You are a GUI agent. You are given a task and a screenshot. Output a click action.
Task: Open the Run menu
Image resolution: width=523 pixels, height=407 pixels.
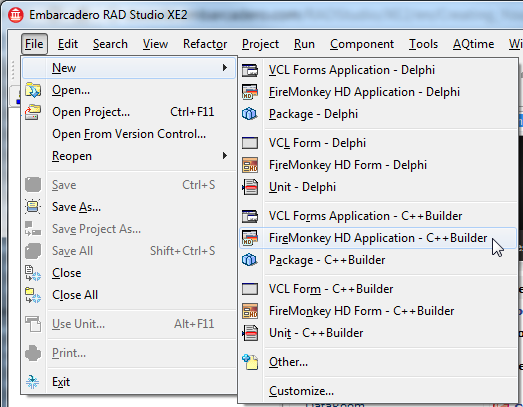tap(304, 44)
